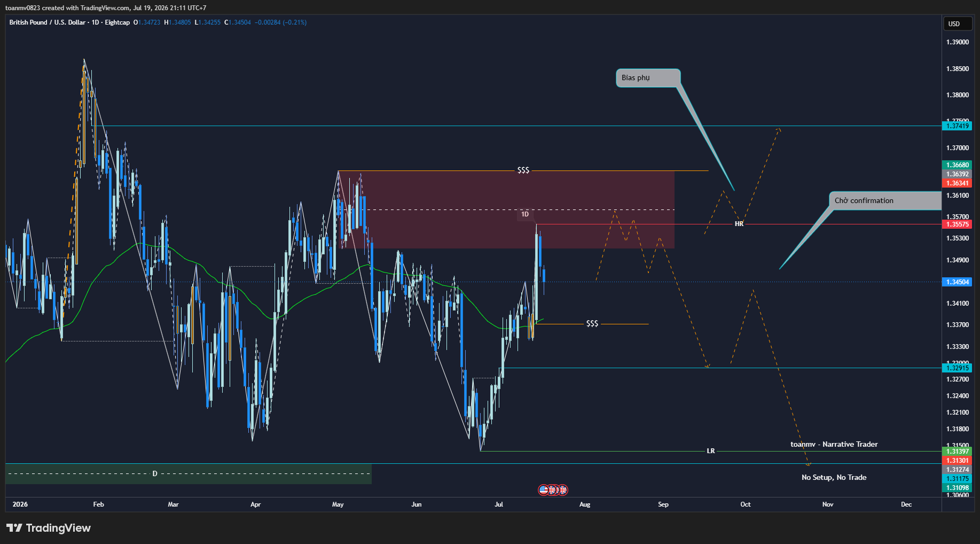
Task: Select the $$$ label on the orange line
Action: point(592,324)
